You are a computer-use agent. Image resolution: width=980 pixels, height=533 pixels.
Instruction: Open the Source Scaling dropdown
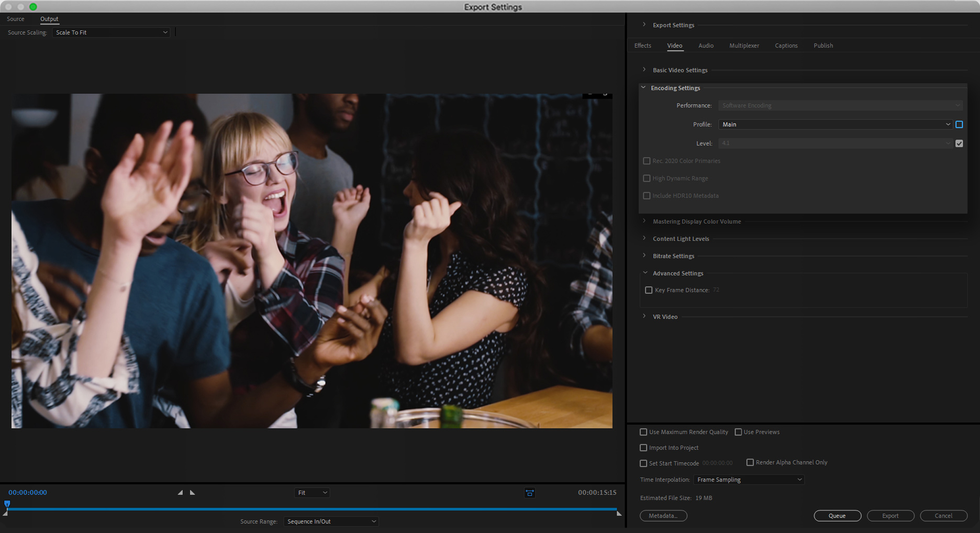pyautogui.click(x=111, y=32)
